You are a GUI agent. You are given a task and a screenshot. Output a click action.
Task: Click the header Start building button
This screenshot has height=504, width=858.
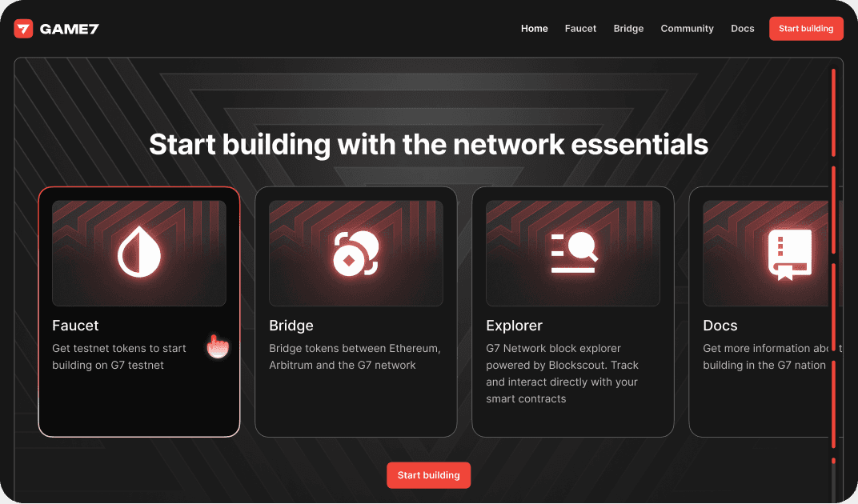point(806,29)
